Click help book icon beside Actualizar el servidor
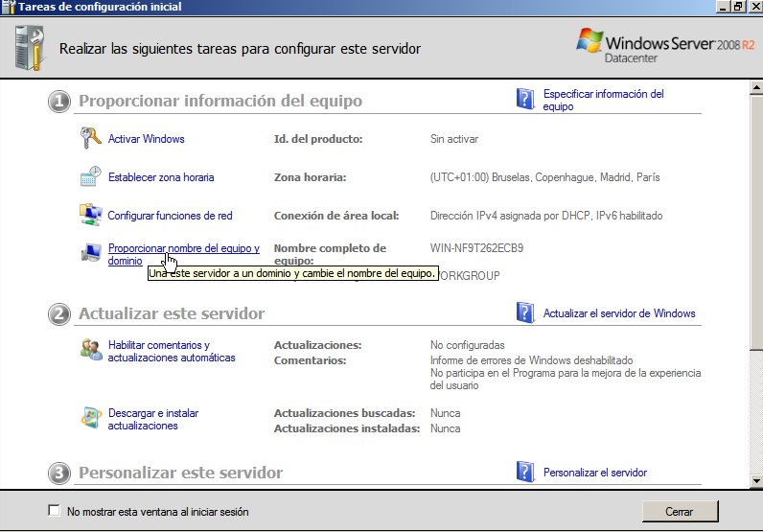Viewport: 763px width, 532px height. tap(525, 312)
